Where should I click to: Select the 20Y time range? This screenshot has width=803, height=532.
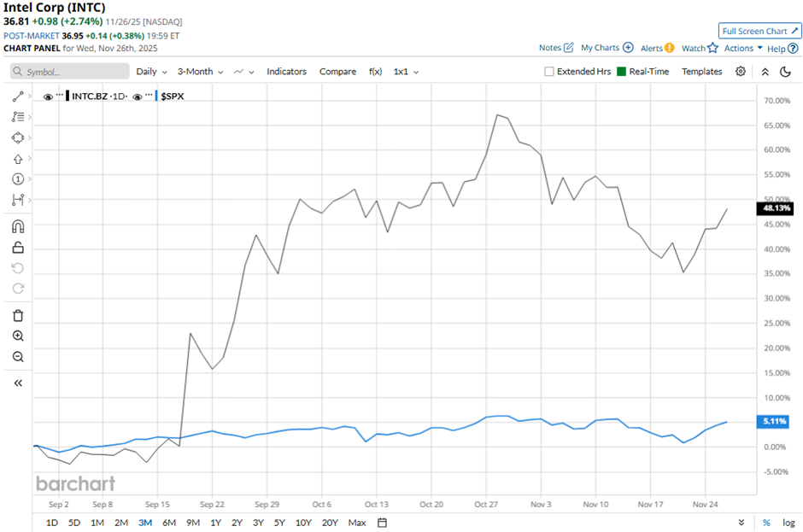[330, 523]
